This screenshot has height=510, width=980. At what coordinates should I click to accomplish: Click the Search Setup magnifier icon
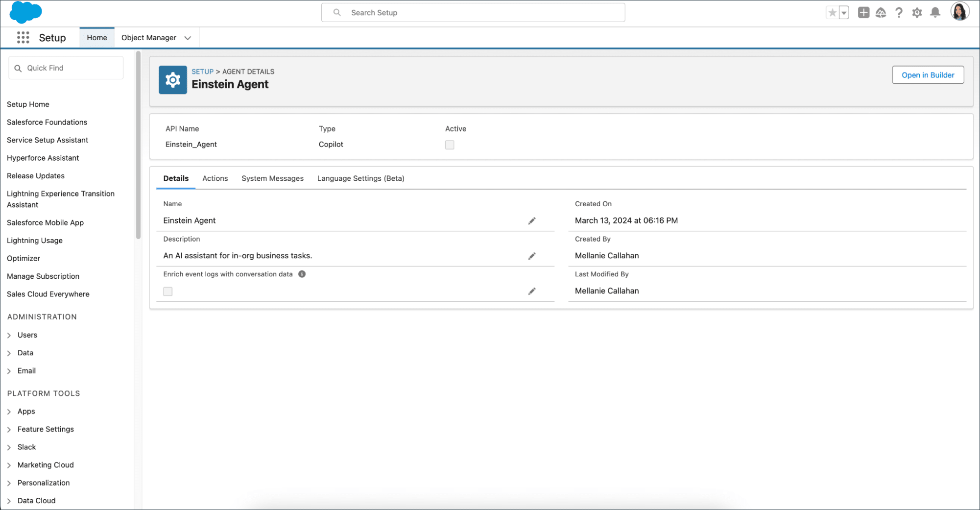pos(337,13)
